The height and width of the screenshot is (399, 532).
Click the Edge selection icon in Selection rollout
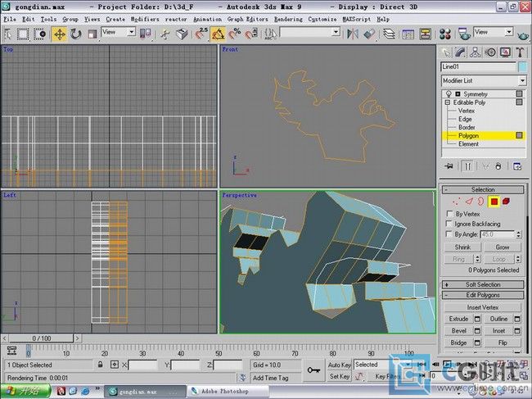click(x=469, y=202)
